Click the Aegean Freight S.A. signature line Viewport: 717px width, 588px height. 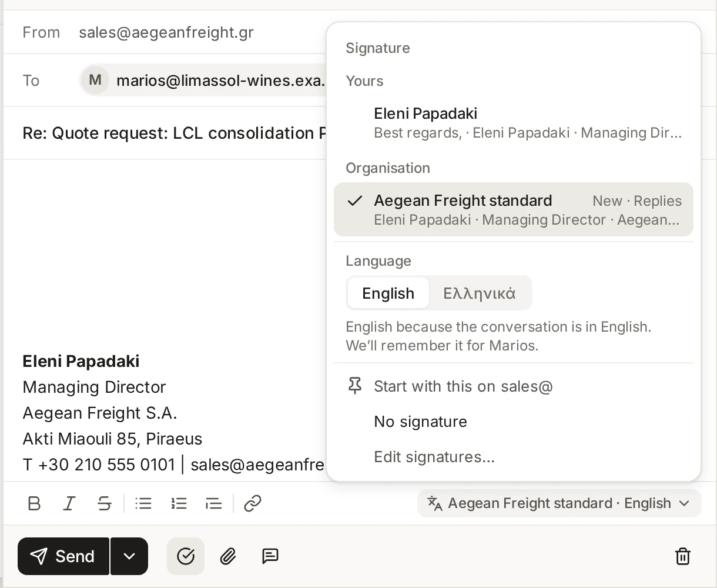[x=100, y=413]
